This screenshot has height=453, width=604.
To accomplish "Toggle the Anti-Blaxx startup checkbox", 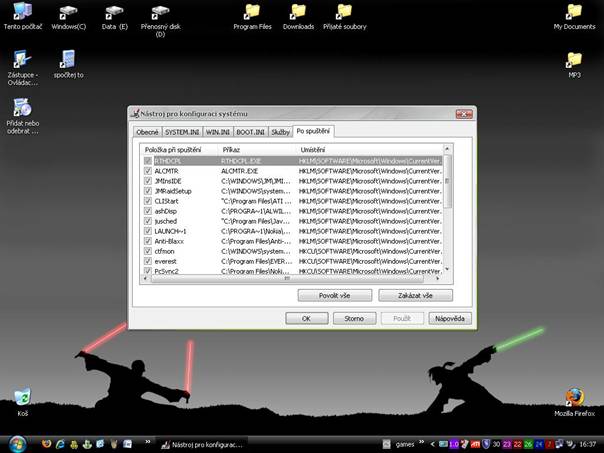I will [x=148, y=241].
